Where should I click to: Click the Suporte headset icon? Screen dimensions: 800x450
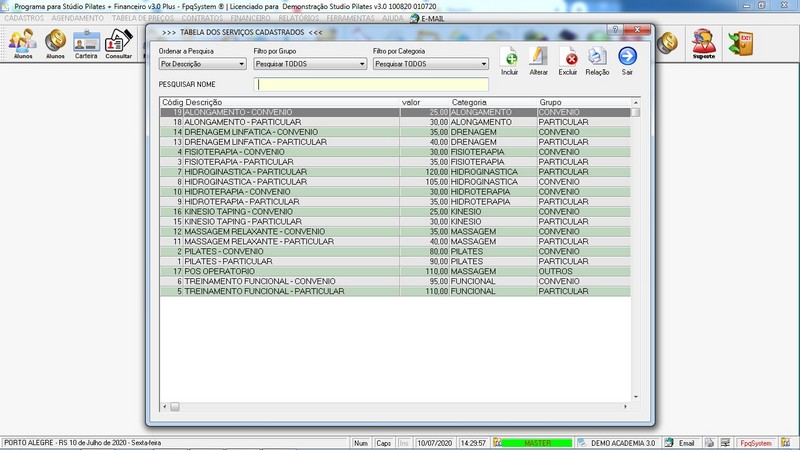[x=704, y=43]
